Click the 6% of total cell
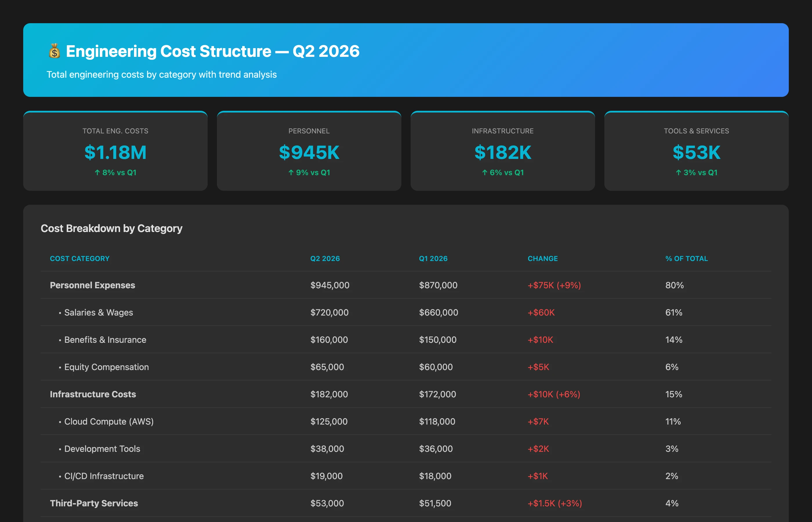812x522 pixels. tap(672, 367)
